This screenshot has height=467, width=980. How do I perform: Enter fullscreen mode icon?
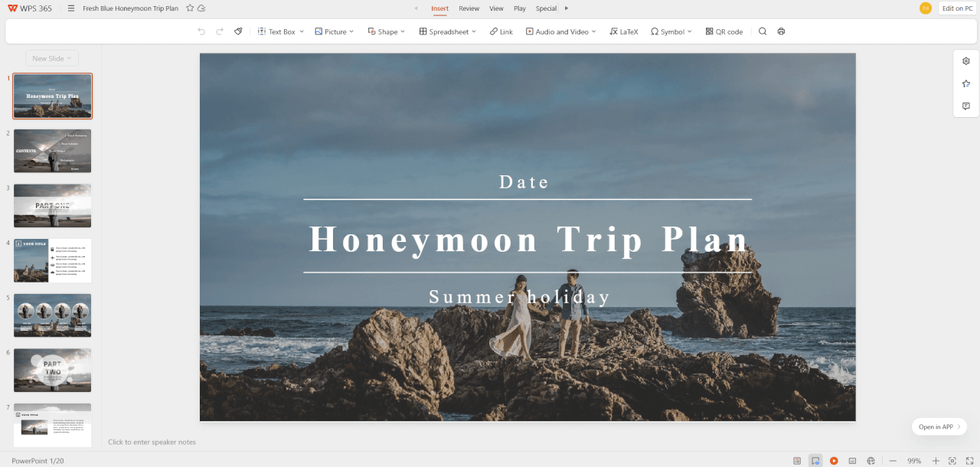pyautogui.click(x=969, y=461)
